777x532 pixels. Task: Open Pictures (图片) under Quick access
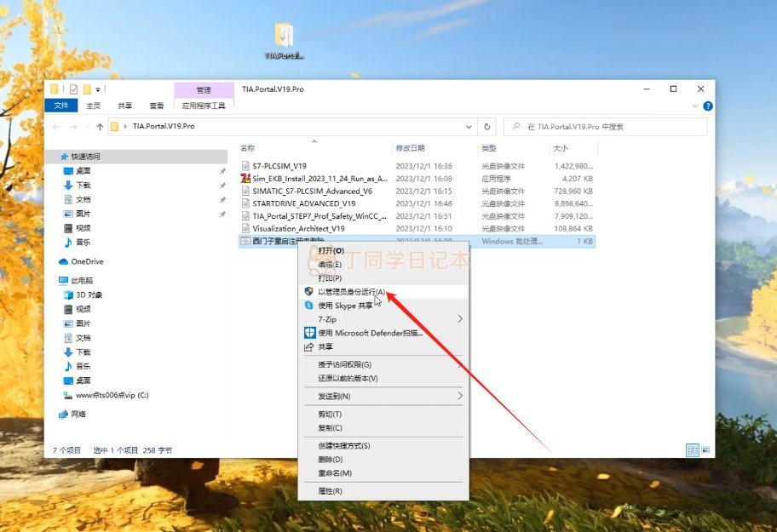pos(83,214)
